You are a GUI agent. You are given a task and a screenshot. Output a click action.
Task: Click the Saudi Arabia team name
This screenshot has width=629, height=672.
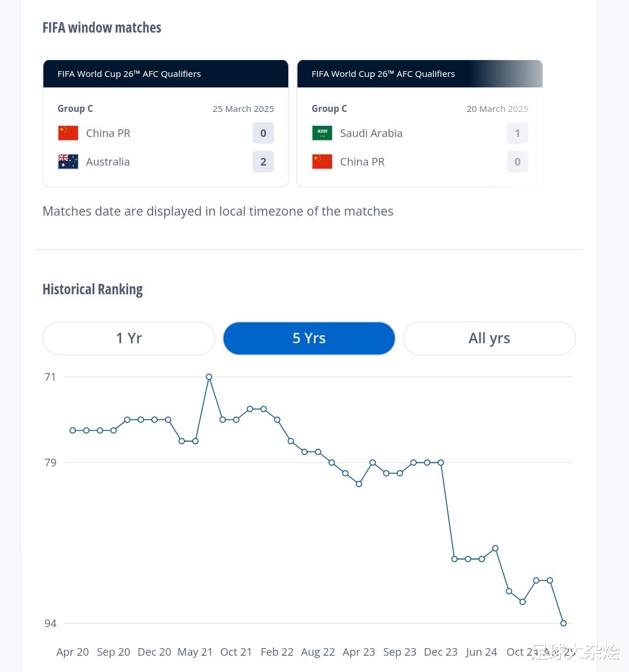coord(371,133)
